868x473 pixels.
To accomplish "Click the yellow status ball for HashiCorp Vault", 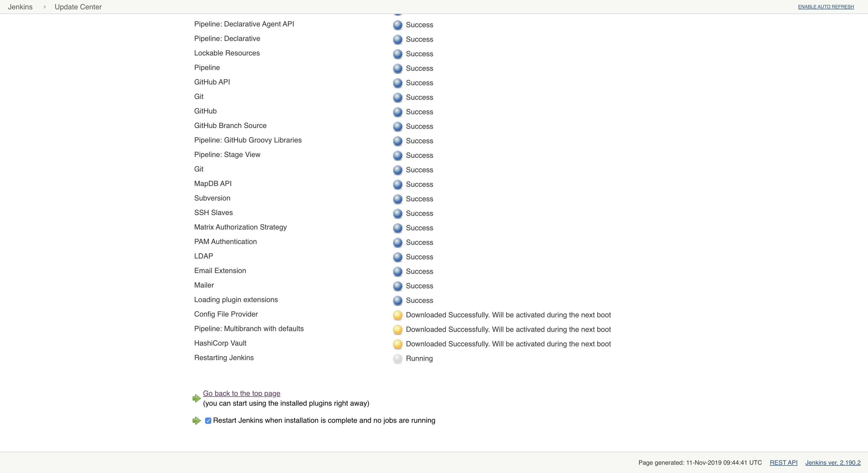I will [x=397, y=344].
